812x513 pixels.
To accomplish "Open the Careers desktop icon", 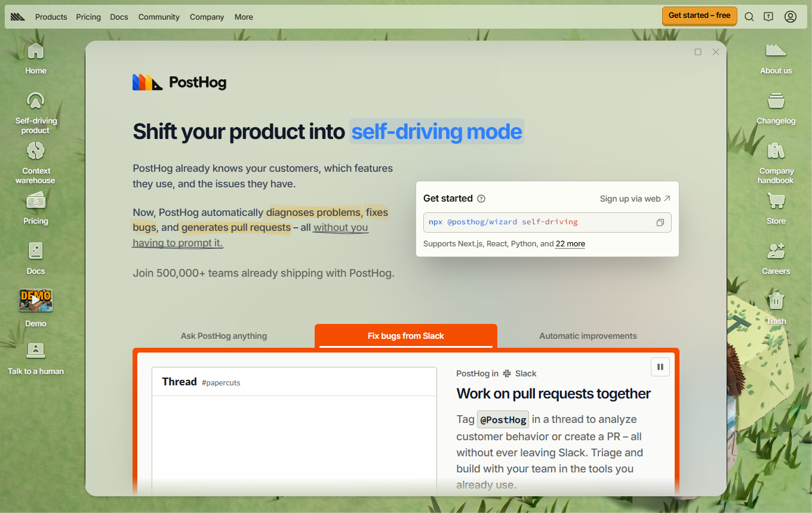I will [776, 258].
